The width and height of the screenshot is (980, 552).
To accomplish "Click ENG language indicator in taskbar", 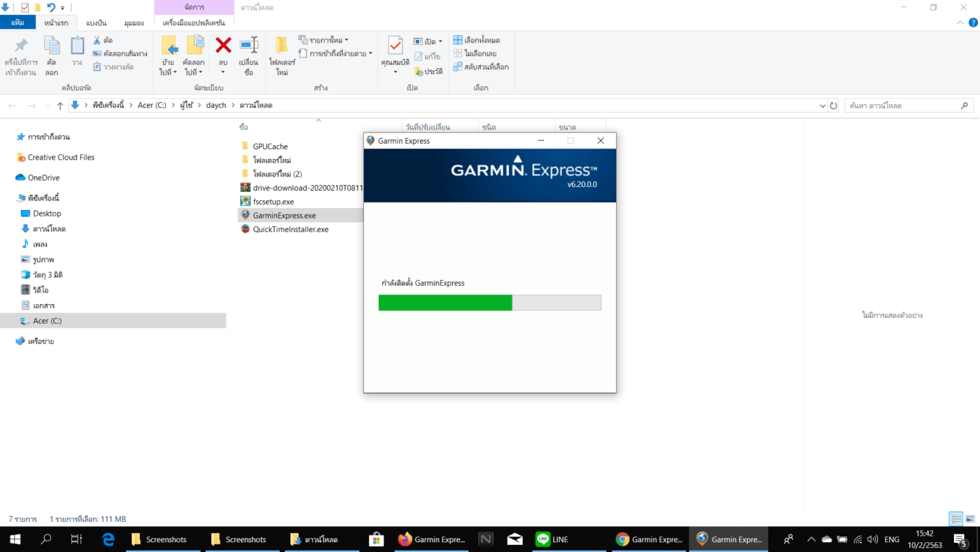I will coord(892,539).
